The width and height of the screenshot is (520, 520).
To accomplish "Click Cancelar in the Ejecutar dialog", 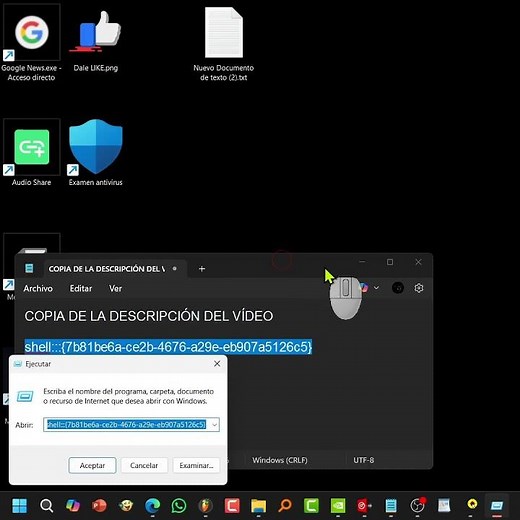I will tap(144, 465).
